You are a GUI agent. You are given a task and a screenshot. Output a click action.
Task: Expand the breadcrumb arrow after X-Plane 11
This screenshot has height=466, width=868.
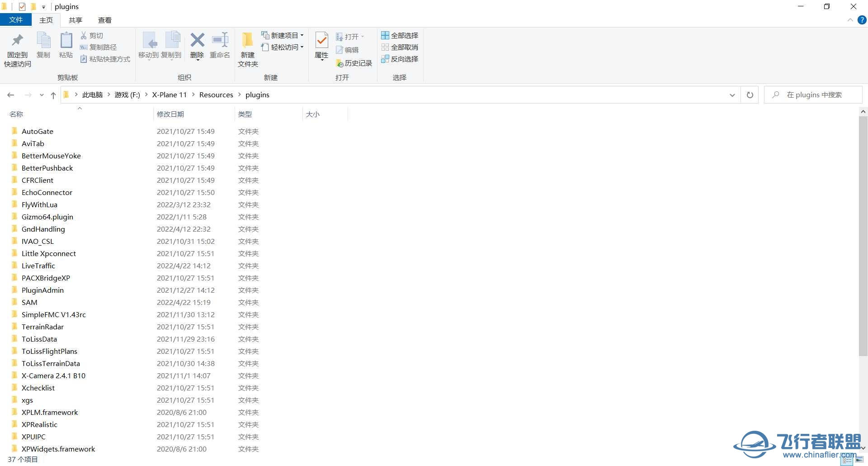193,95
